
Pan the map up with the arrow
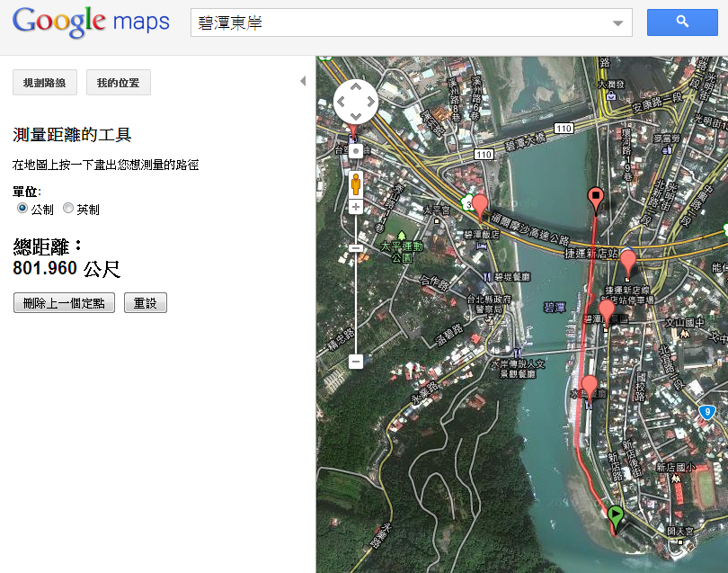(x=356, y=88)
